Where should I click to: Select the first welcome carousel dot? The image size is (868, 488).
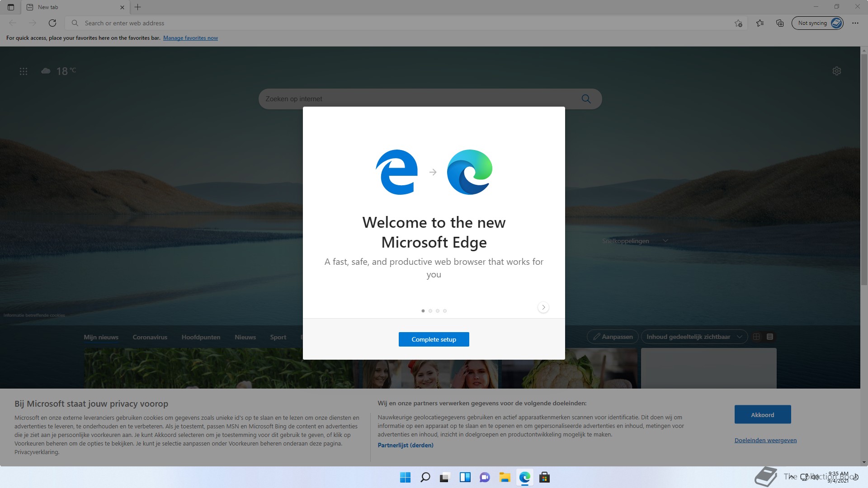coord(423,311)
